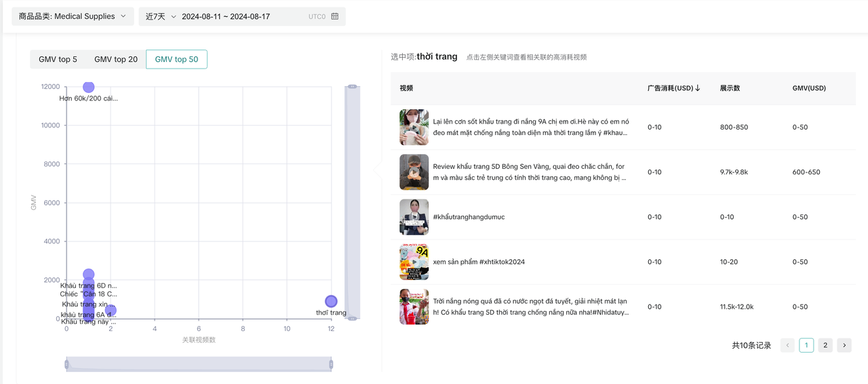Screen dimensions: 868x384
Task: Select the GMV top 50 option
Action: tap(176, 60)
